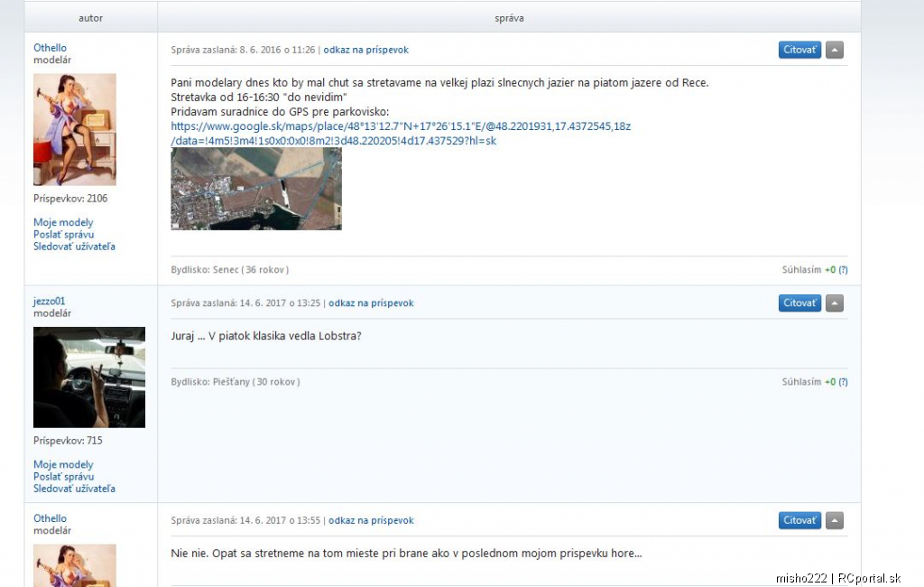View Othello's models via Moje modely
This screenshot has width=924, height=587.
63,222
